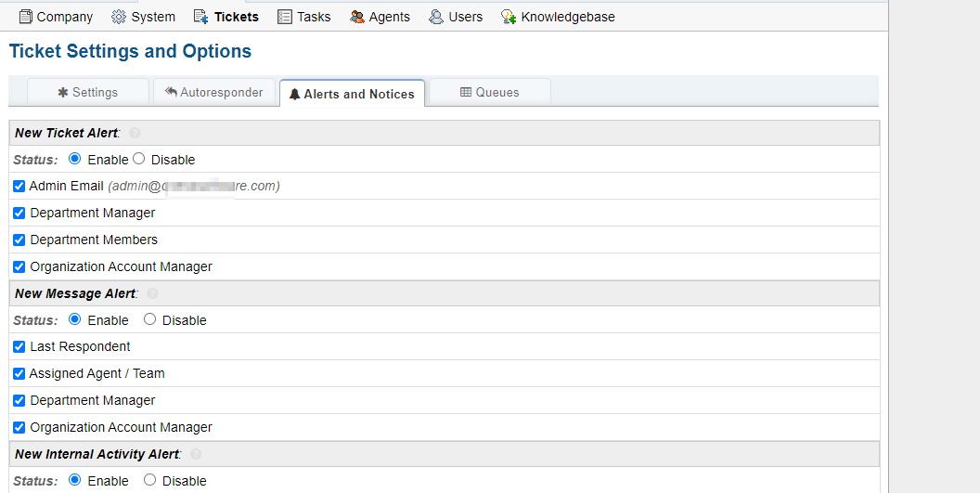Switch to the Autoresponder tab
The image size is (980, 493).
(214, 93)
